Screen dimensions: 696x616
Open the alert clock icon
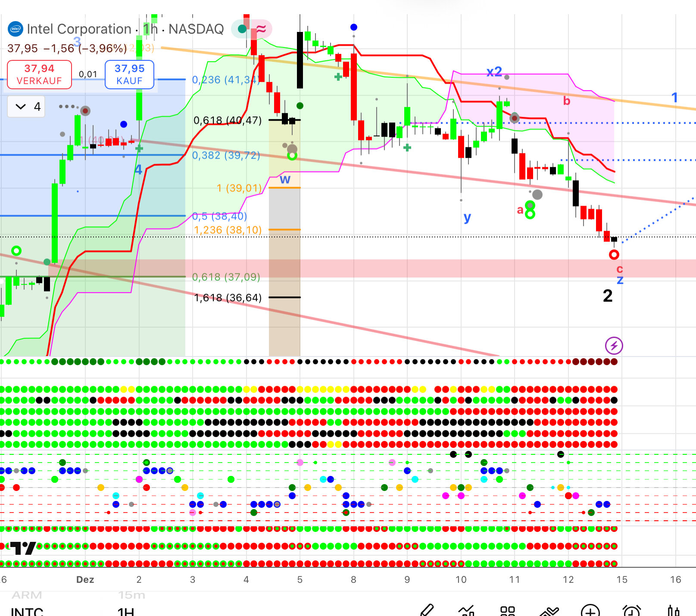[x=631, y=610]
